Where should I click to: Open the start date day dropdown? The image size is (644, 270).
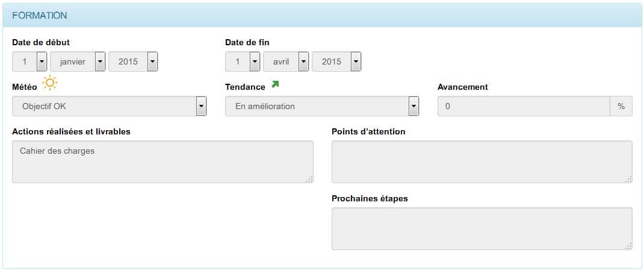pyautogui.click(x=30, y=61)
